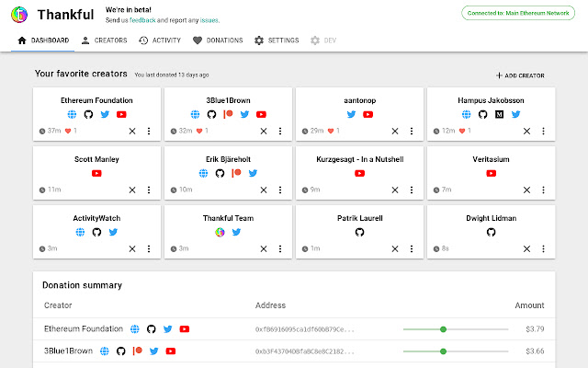Click Ethereum Foundation address in donation summary
Image resolution: width=588 pixels, height=368 pixels.
tap(304, 329)
